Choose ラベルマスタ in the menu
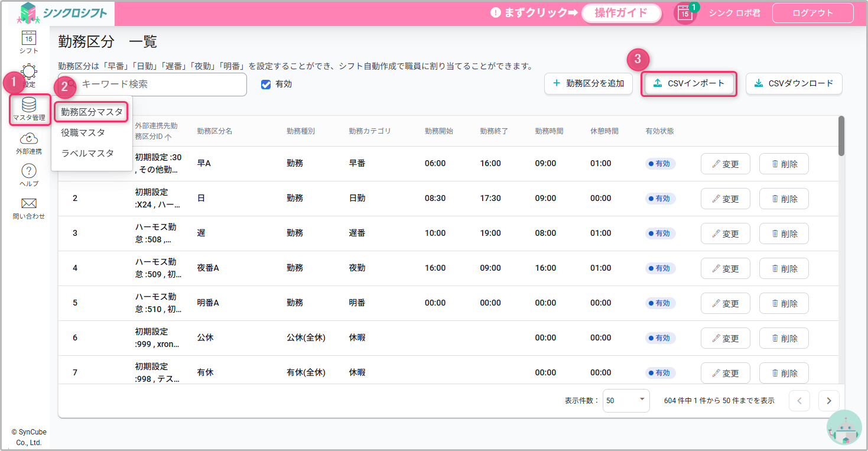 [87, 153]
